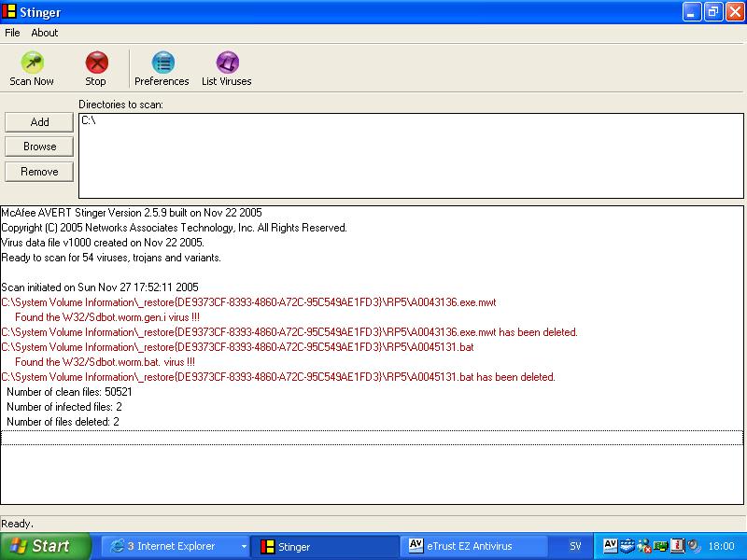The image size is (747, 560).
Task: Expand the Internet Explorer group dropdown arrow
Action: (x=244, y=547)
